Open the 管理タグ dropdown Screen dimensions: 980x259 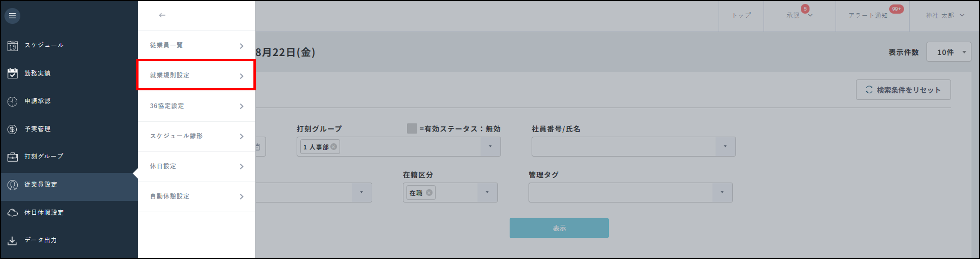(722, 192)
